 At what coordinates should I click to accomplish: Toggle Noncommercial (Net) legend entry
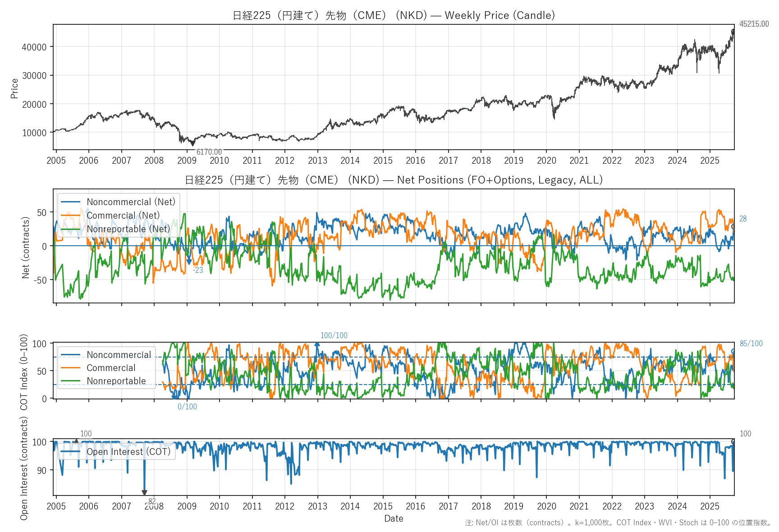click(x=131, y=202)
